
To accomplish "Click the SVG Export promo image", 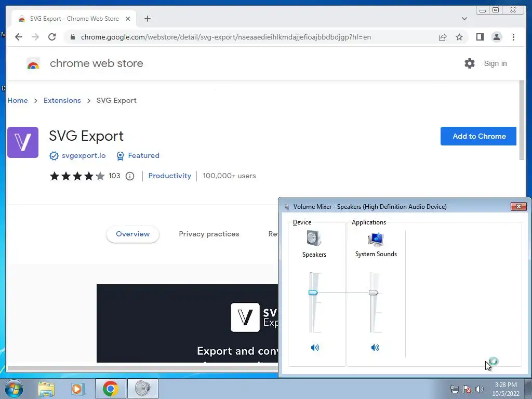I will 187,323.
